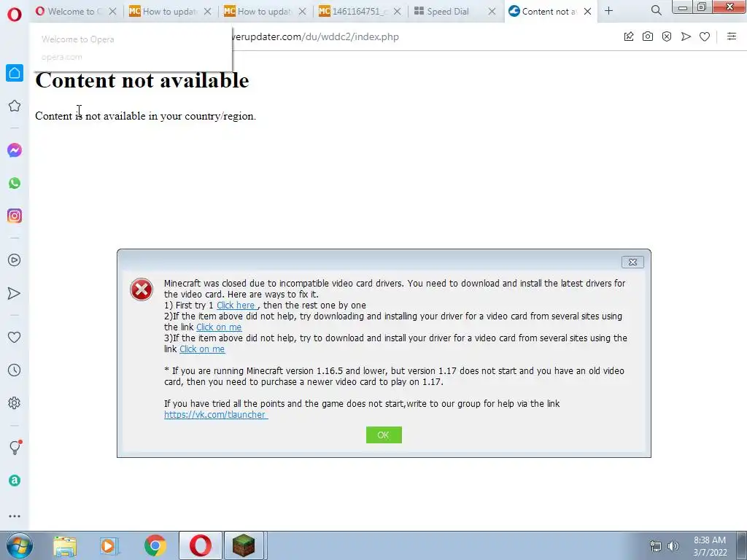Click 'Click on me' link in step 3

pyautogui.click(x=202, y=349)
